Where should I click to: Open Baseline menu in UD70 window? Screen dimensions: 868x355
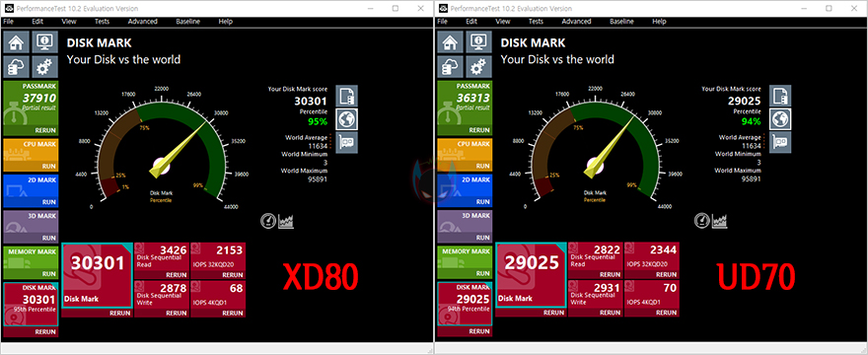tap(622, 22)
